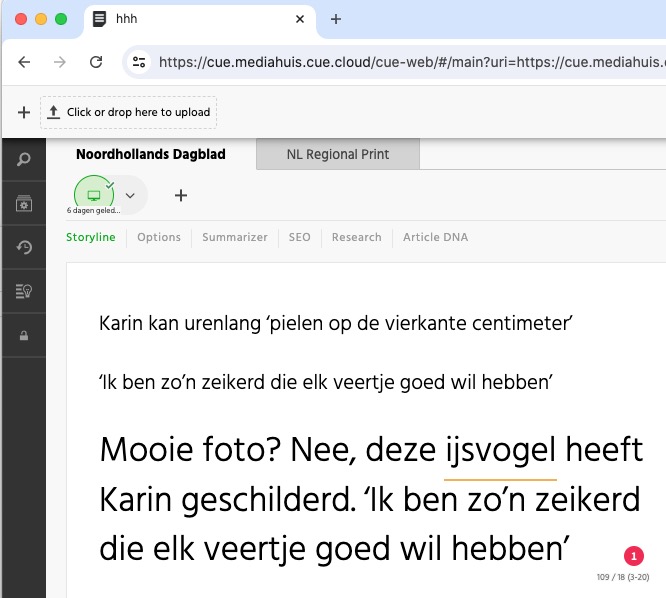
Task: Click the lock icon in sidebar
Action: tap(24, 336)
